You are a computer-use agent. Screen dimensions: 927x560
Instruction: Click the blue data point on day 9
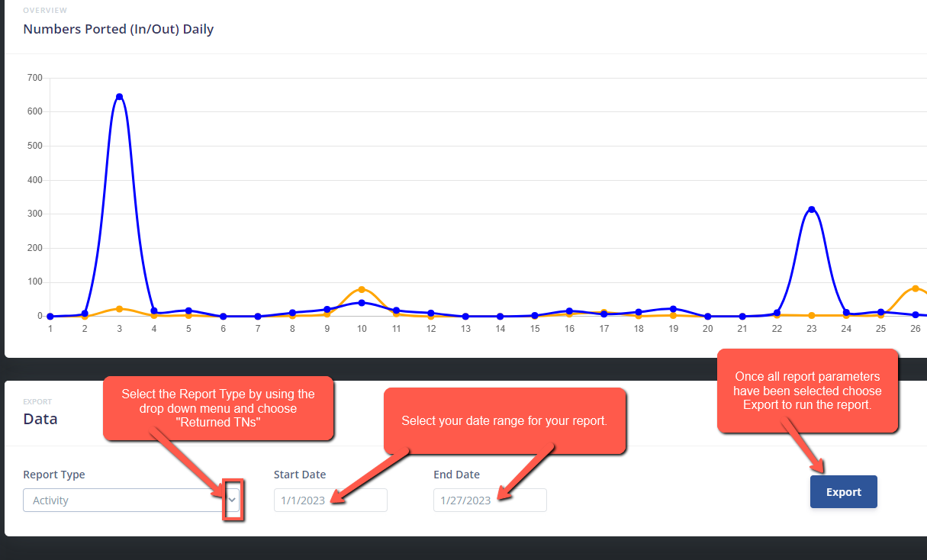click(x=327, y=310)
